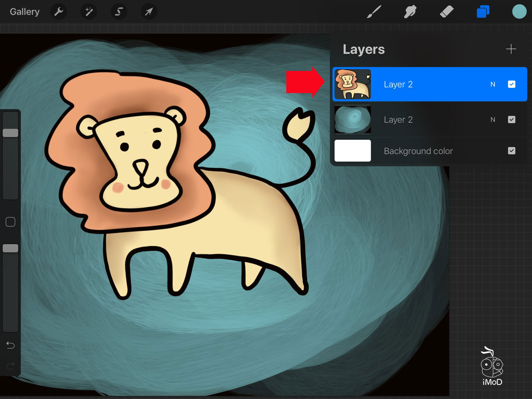Hide the lion Layer 2
532x399 pixels.
511,84
